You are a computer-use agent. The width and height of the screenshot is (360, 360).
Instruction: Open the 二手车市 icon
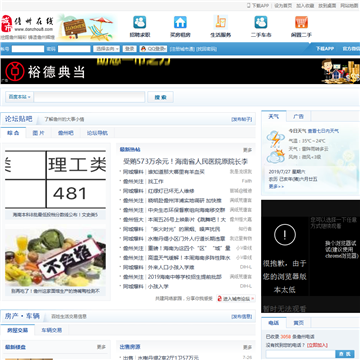click(x=261, y=22)
